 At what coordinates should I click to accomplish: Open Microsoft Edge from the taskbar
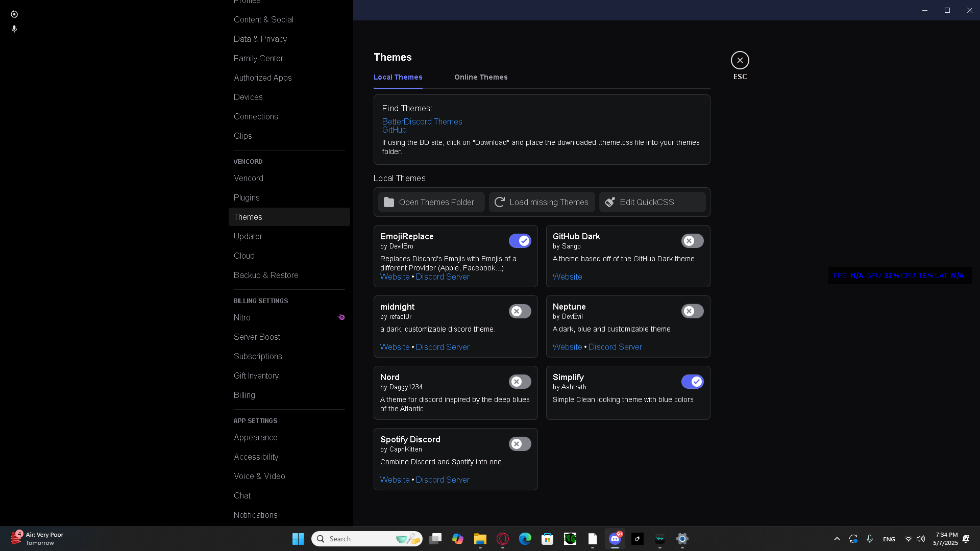(525, 539)
